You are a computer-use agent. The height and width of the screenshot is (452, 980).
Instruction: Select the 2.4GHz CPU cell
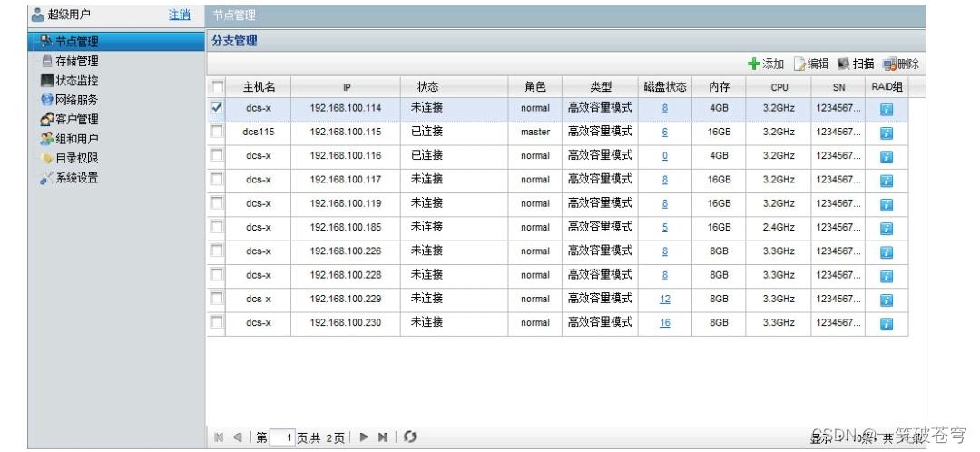[779, 228]
